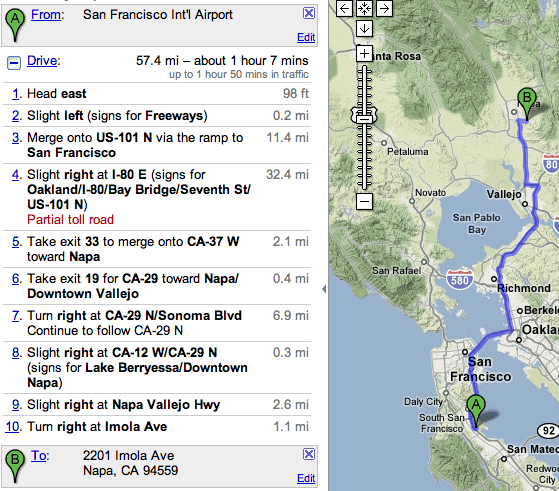Collapse the side panel via arrow handle
The height and width of the screenshot is (491, 559).
tap(324, 289)
